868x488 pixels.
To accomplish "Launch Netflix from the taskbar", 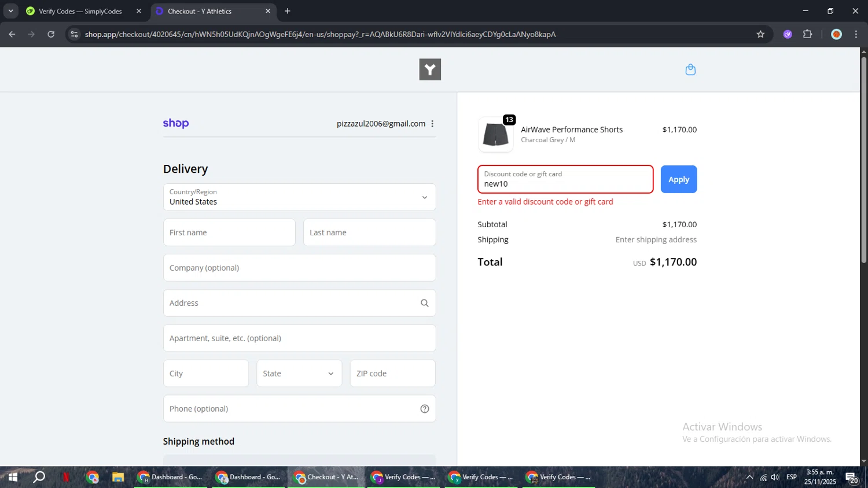I will [x=66, y=477].
